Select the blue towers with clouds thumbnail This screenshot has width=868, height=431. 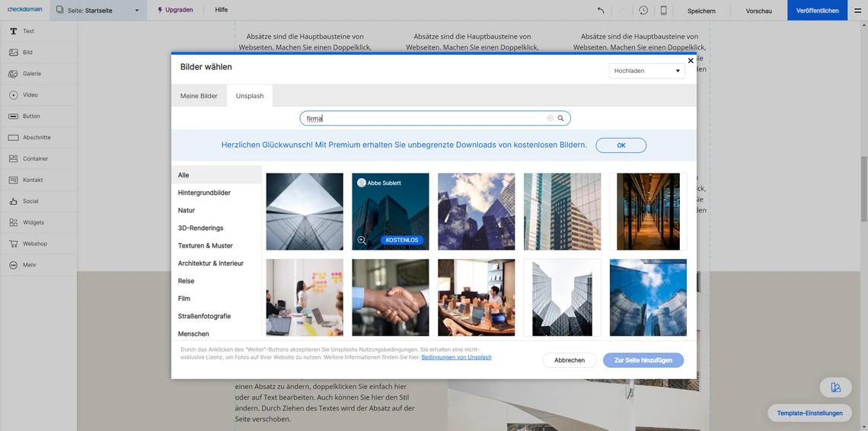[477, 212]
